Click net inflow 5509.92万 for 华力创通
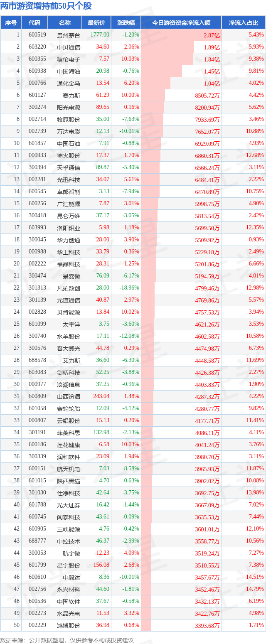Screen dimensions: 266x644 pyautogui.click(x=207, y=240)
